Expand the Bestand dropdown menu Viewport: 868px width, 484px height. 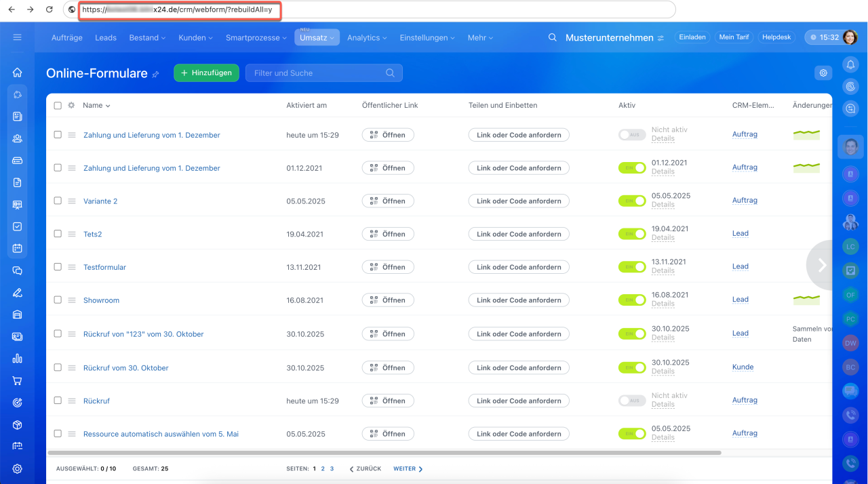[x=147, y=38]
